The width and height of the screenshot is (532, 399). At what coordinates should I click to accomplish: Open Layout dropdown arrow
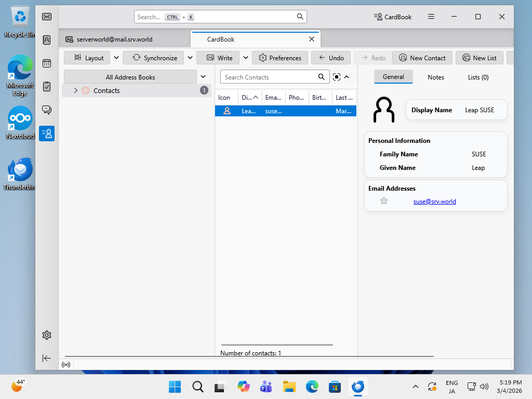[116, 58]
